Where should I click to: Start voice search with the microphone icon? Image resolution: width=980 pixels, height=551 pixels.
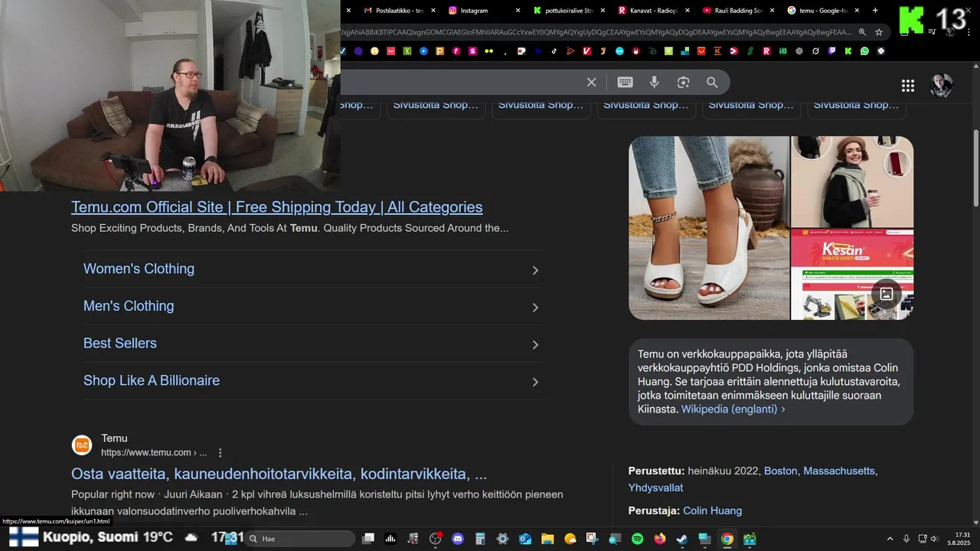click(x=654, y=82)
